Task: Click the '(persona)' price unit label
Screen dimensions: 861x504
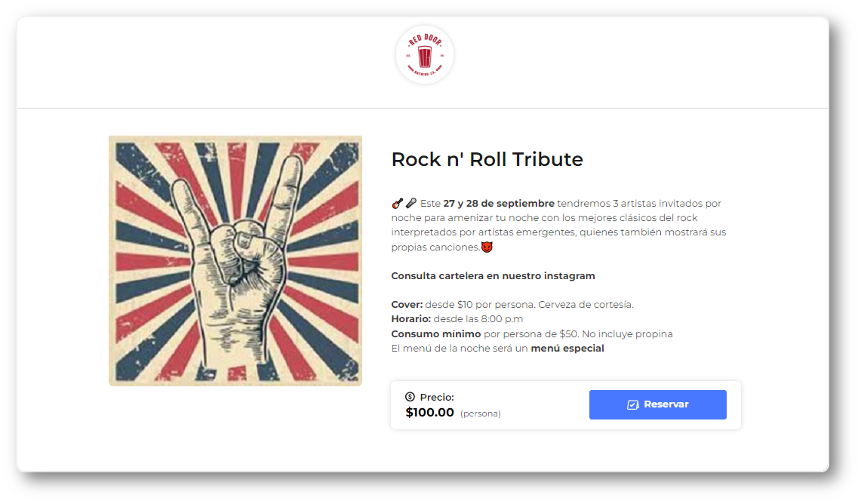Action: pos(481,413)
